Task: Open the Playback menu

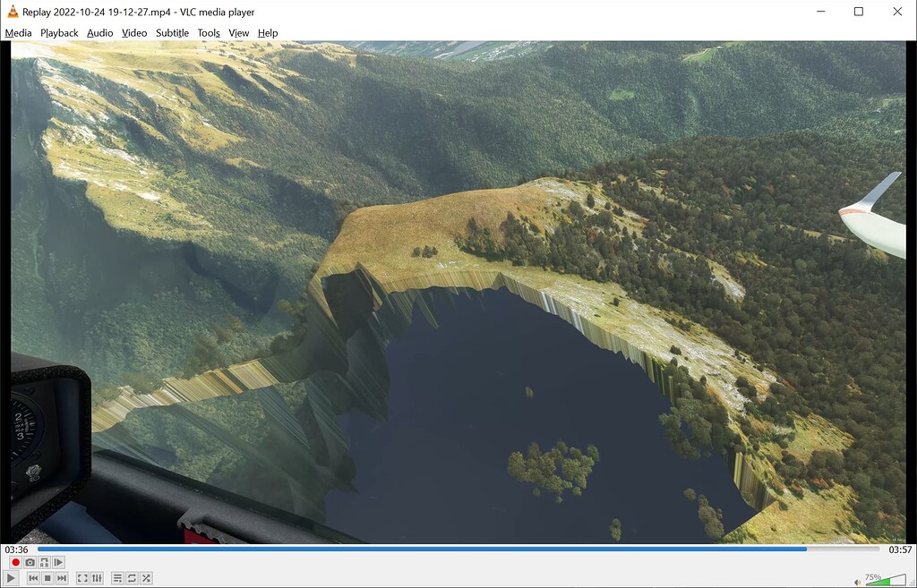Action: pos(58,32)
